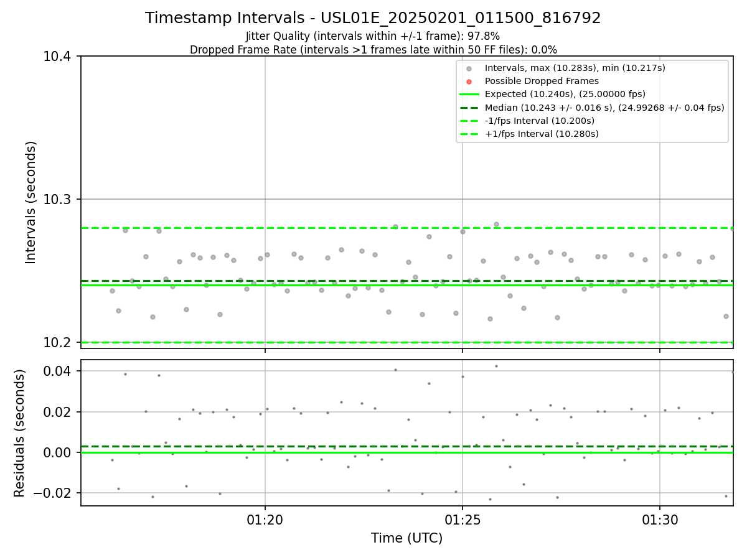Select the 'Jitter Quality' subtitle line
Image resolution: width=747 pixels, height=560 pixels.
(373, 36)
